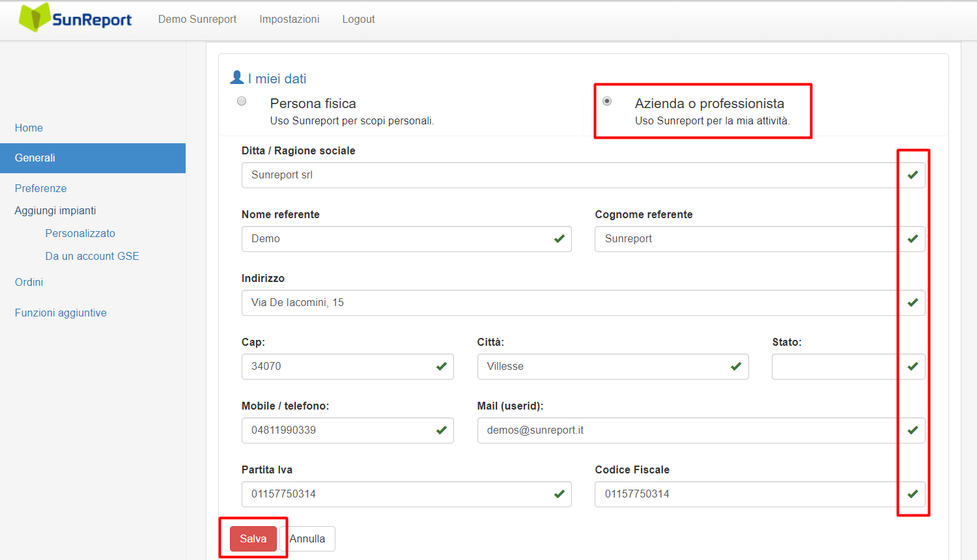Open Da un account GSE sub-item

(x=92, y=256)
